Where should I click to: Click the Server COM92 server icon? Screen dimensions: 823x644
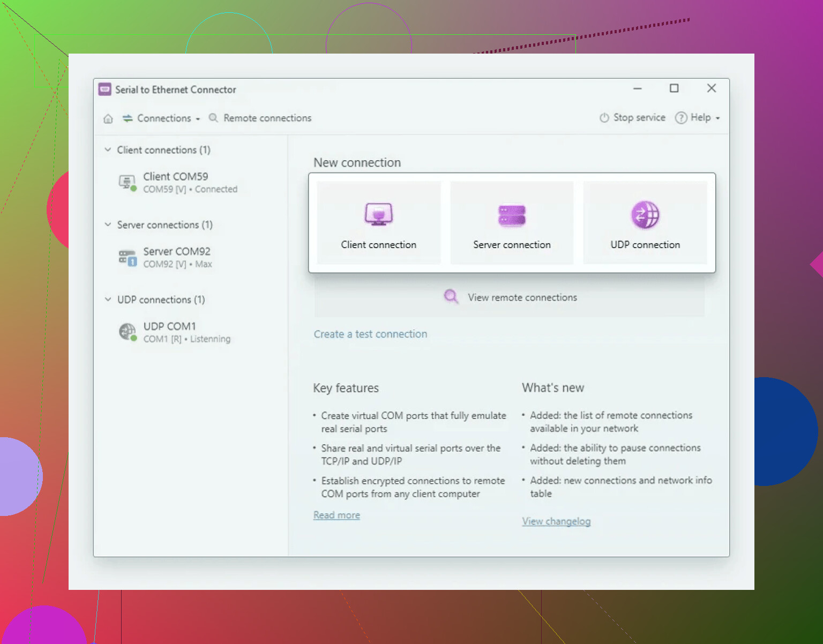128,258
